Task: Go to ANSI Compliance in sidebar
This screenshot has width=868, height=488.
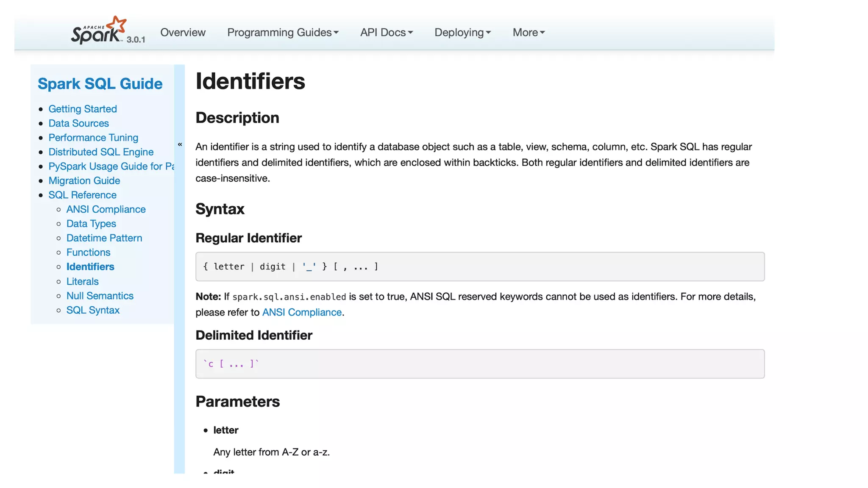Action: 106,209
